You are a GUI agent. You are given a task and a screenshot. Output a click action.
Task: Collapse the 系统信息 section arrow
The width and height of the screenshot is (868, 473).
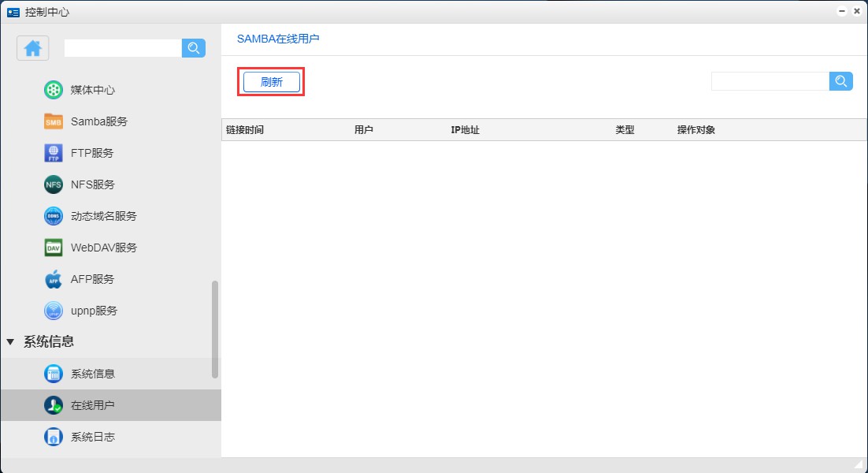coord(10,342)
